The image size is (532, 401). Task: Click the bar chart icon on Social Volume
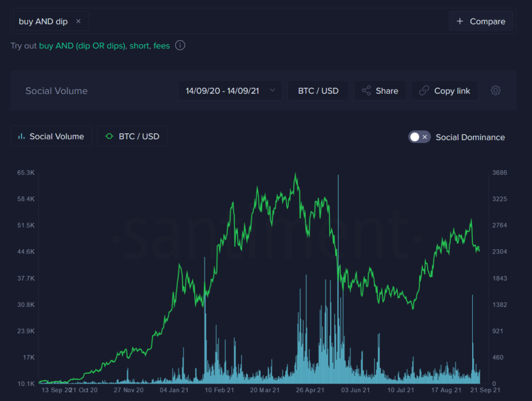coord(21,136)
